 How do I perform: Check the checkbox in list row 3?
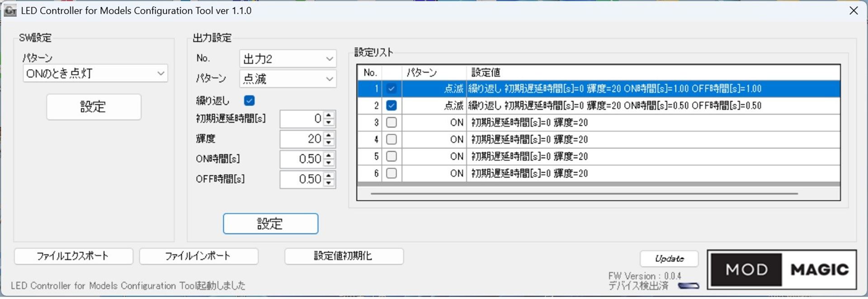[392, 123]
